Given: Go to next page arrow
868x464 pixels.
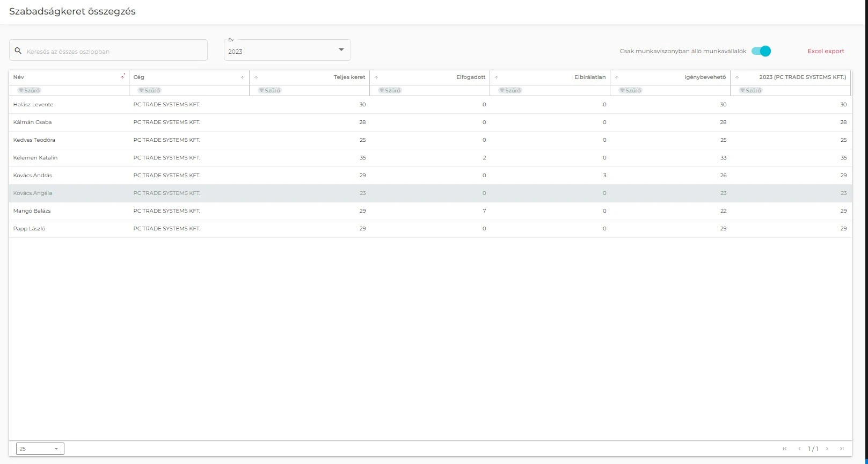Looking at the screenshot, I should coord(827,448).
